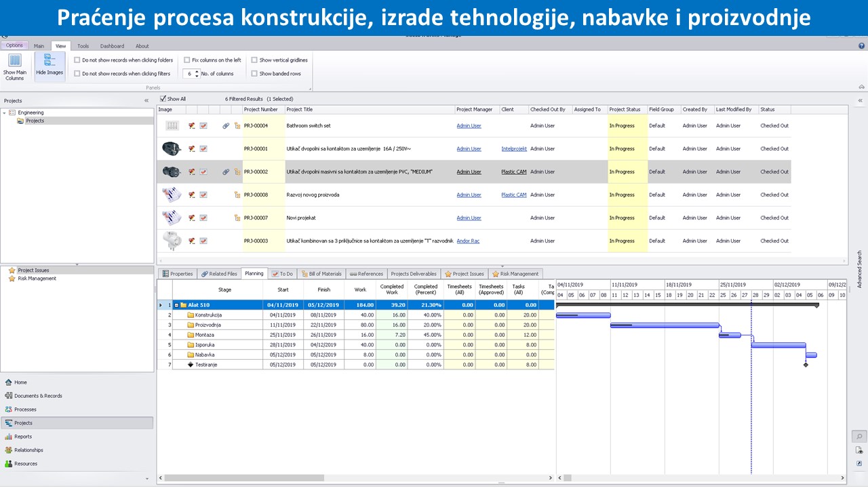The width and height of the screenshot is (868, 488).
Task: Collapse the Alat 510 task group
Action: pos(176,305)
